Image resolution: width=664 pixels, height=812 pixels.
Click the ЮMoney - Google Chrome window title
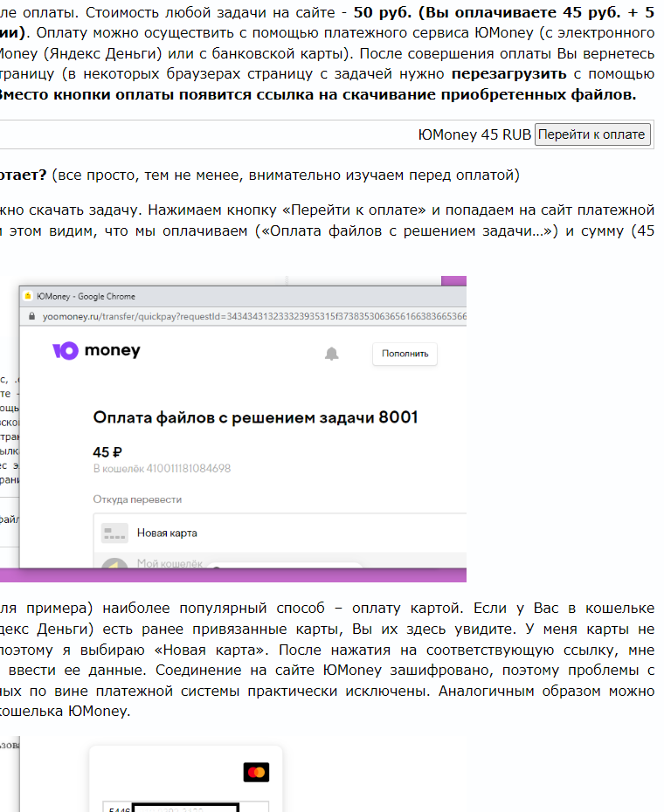(x=86, y=296)
